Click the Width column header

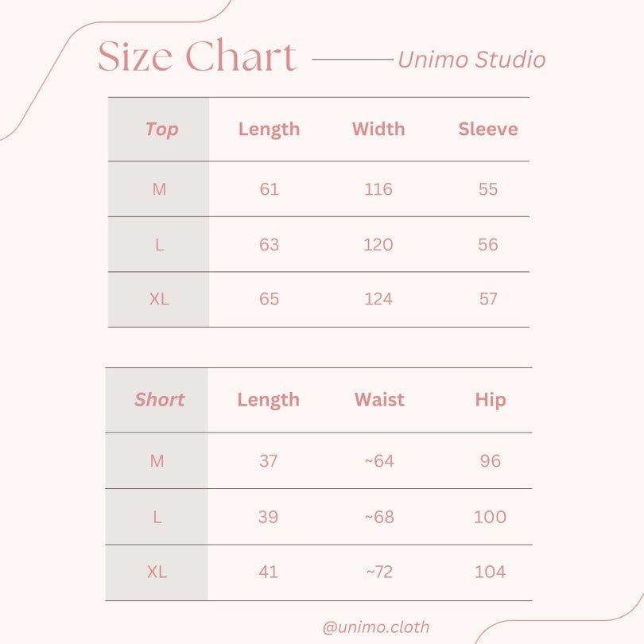pyautogui.click(x=378, y=129)
